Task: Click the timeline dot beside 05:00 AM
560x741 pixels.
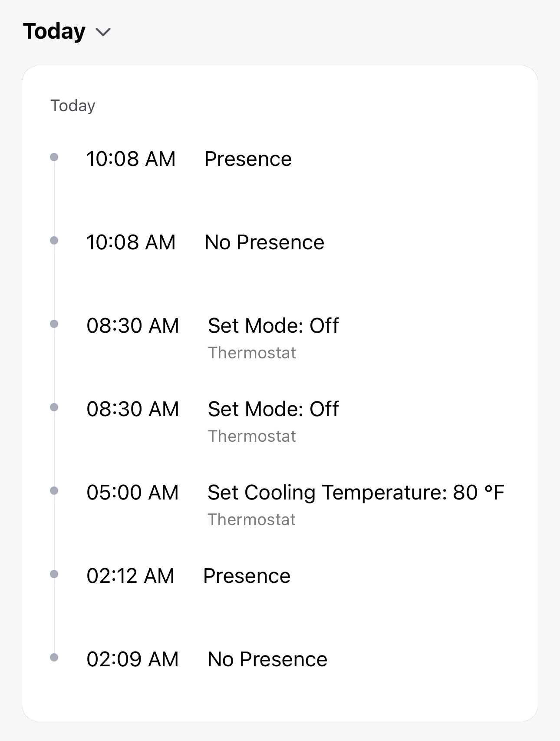Action: pos(54,490)
